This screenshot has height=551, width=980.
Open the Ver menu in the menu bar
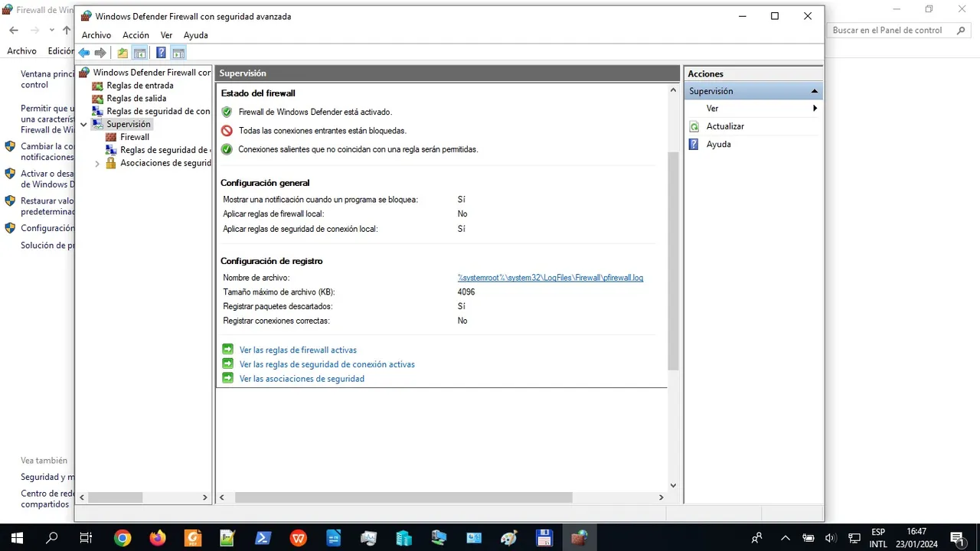(166, 35)
